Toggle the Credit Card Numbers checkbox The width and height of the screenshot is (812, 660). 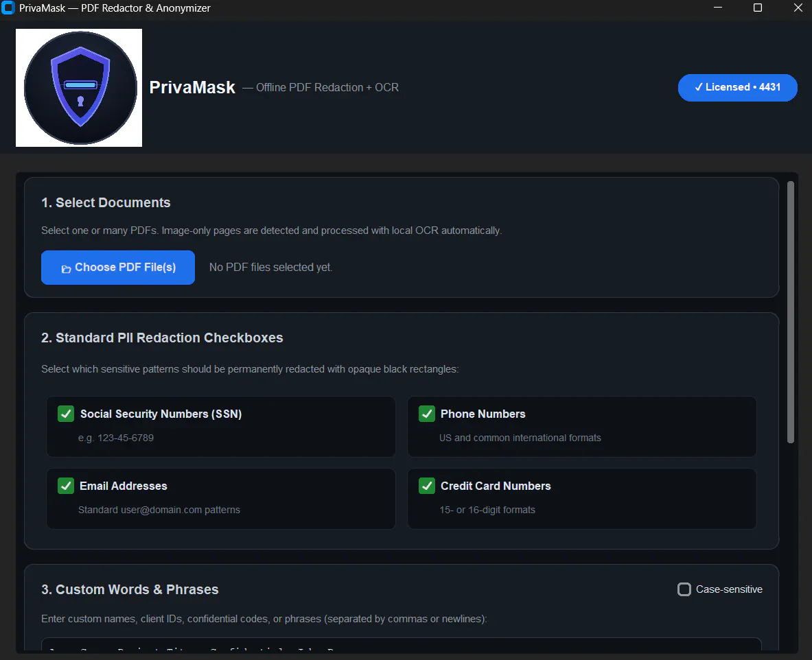tap(427, 486)
